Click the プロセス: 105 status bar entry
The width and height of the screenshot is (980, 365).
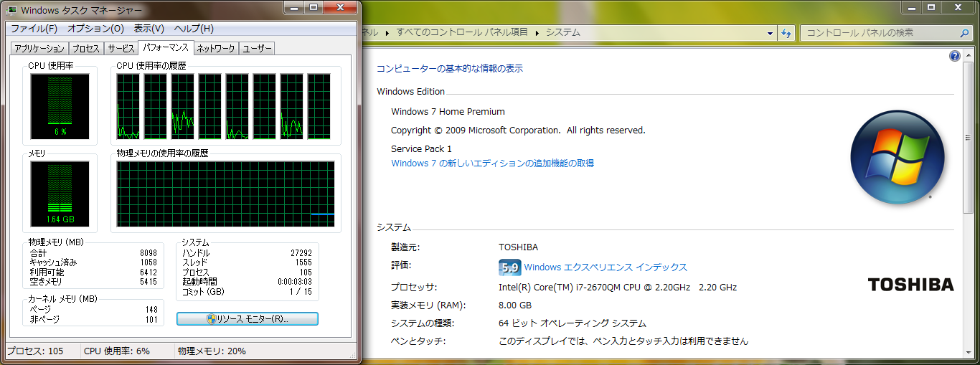tap(35, 351)
